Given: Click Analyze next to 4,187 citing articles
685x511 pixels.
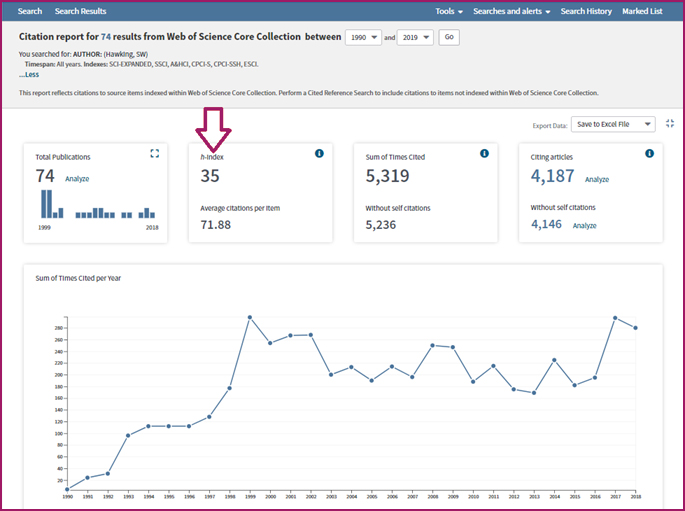Looking at the screenshot, I should pyautogui.click(x=597, y=180).
